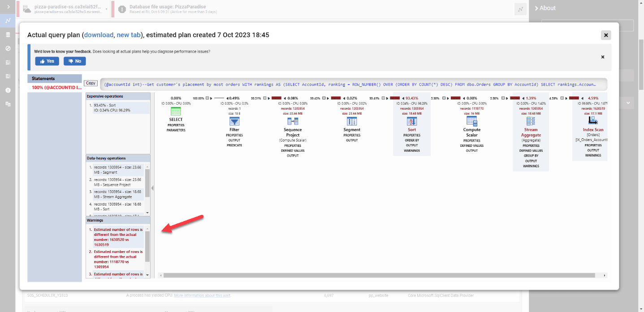Select the Sequence Project operator icon
Screen dimensions: 644x312
293,121
